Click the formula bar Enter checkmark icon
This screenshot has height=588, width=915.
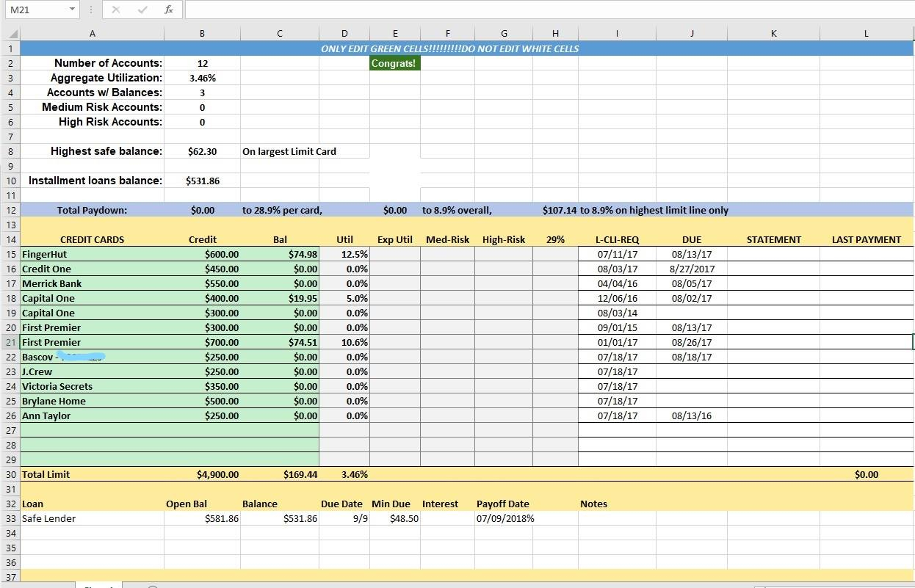click(142, 10)
